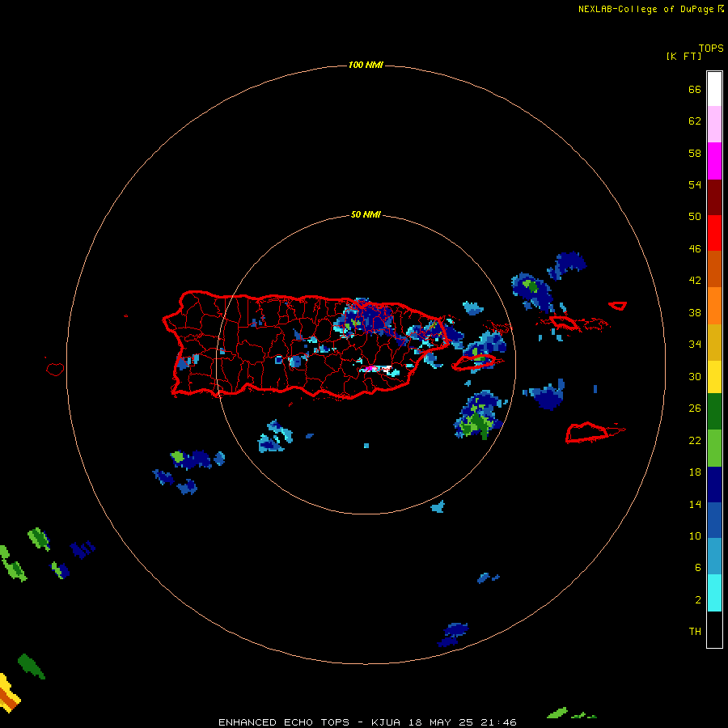Click the '100 NMI' range ring label
This screenshot has height=728, width=728.
[x=366, y=65]
